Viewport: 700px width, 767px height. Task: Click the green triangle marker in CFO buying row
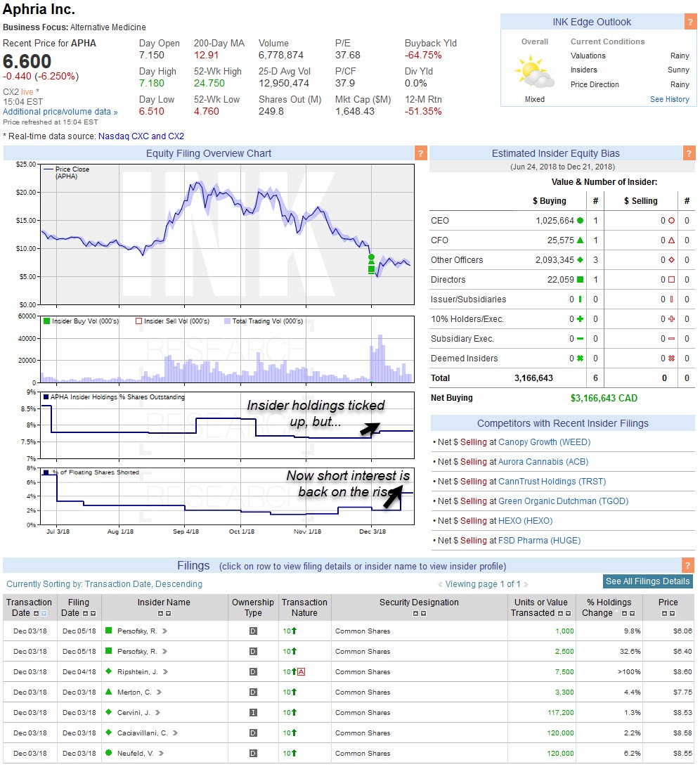(580, 240)
